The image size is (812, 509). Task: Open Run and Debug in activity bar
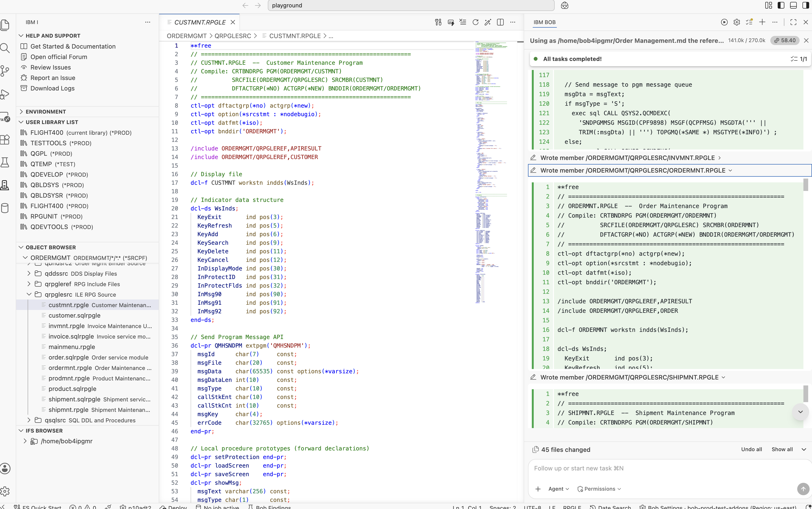5,94
